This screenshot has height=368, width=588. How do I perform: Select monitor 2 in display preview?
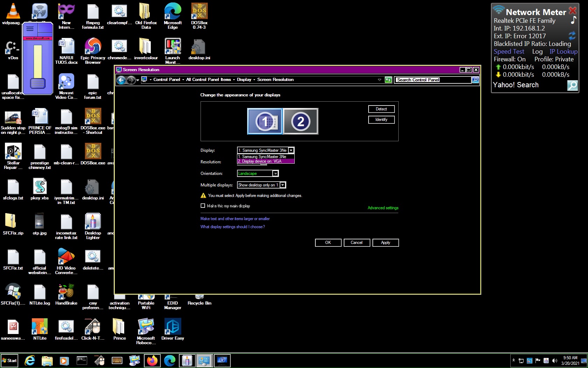click(301, 121)
